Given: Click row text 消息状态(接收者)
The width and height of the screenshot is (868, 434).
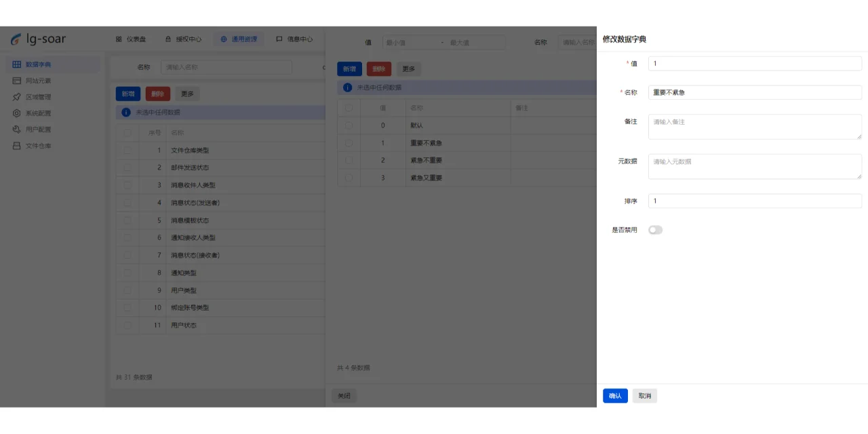Looking at the screenshot, I should tap(195, 256).
